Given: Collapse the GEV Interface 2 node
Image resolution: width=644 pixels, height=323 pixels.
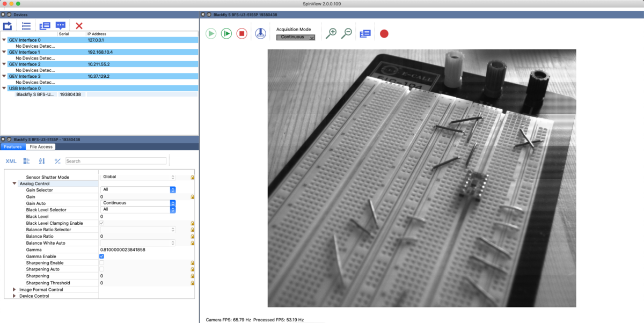Looking at the screenshot, I should [4, 64].
